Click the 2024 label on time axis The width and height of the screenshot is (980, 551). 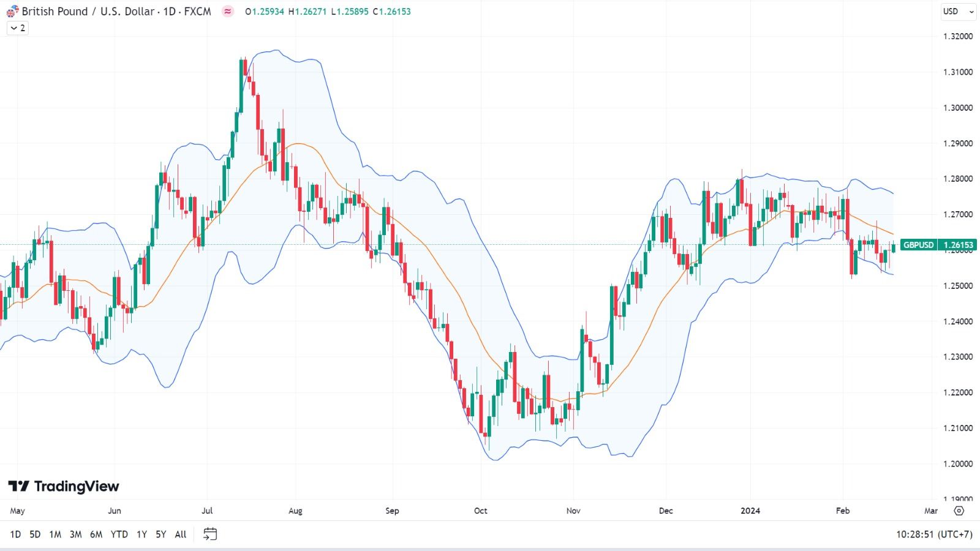point(750,511)
